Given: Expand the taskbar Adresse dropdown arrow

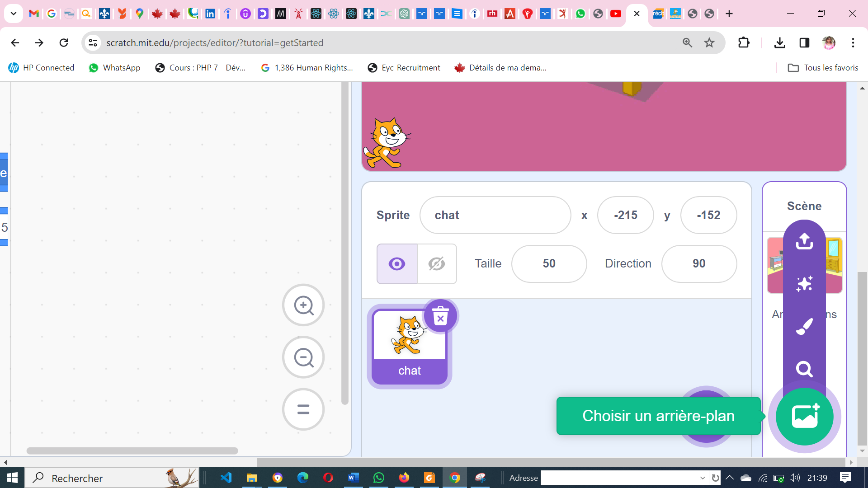Looking at the screenshot, I should [702, 478].
